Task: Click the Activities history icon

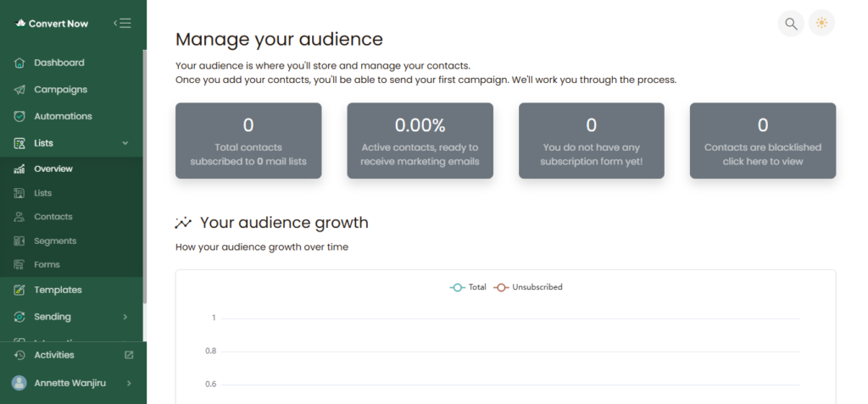Action: pos(19,355)
